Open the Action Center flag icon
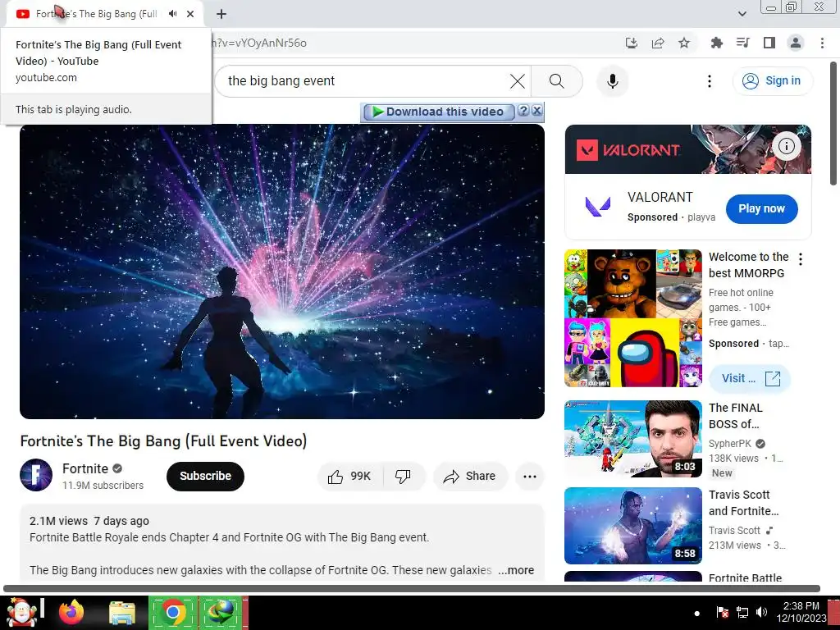This screenshot has width=840, height=630. (722, 612)
